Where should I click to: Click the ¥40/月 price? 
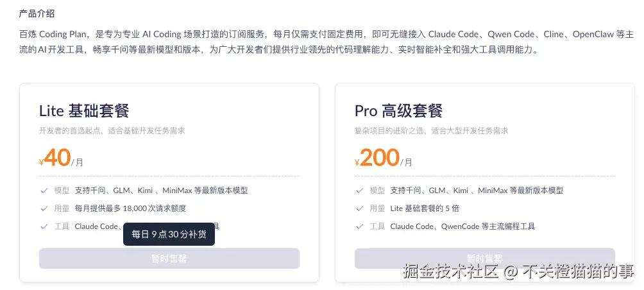[x=61, y=158]
